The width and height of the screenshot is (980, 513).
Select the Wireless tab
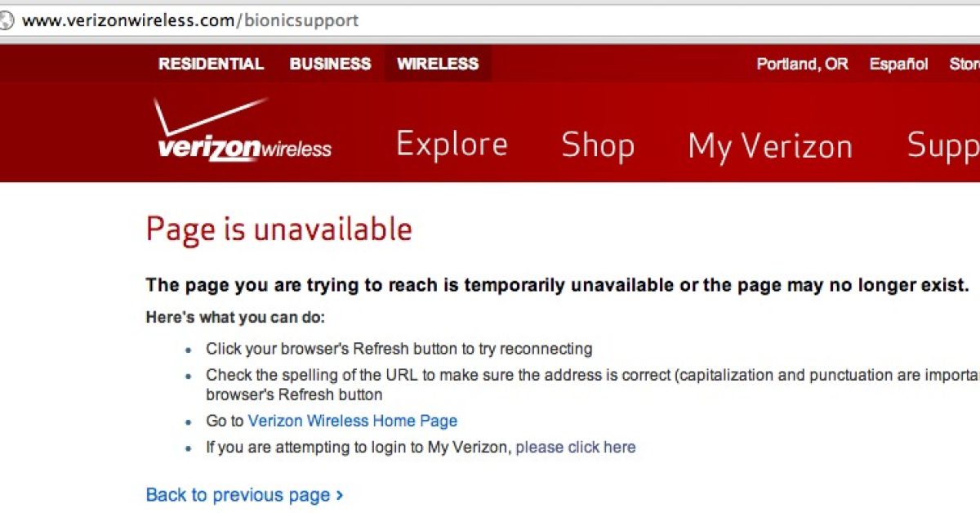coord(438,64)
